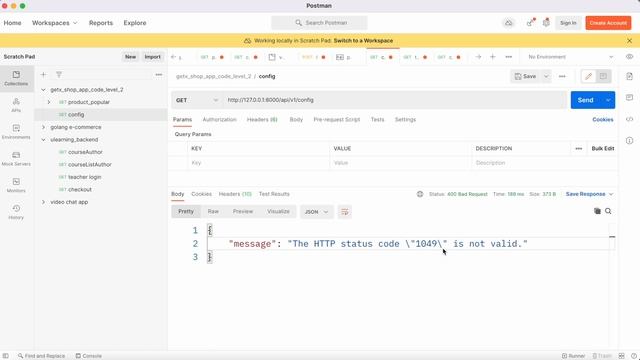Click the satellite capture requests icon
640x360 pixels.
point(530,23)
